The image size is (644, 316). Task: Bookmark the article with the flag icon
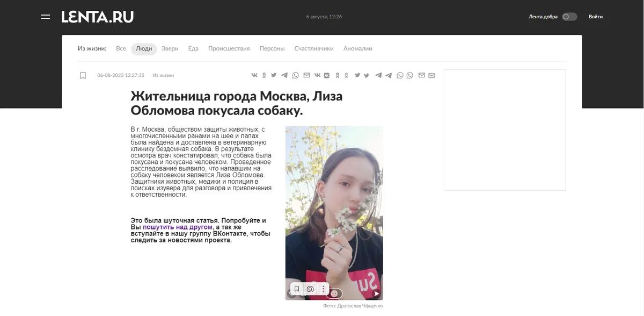pyautogui.click(x=82, y=74)
